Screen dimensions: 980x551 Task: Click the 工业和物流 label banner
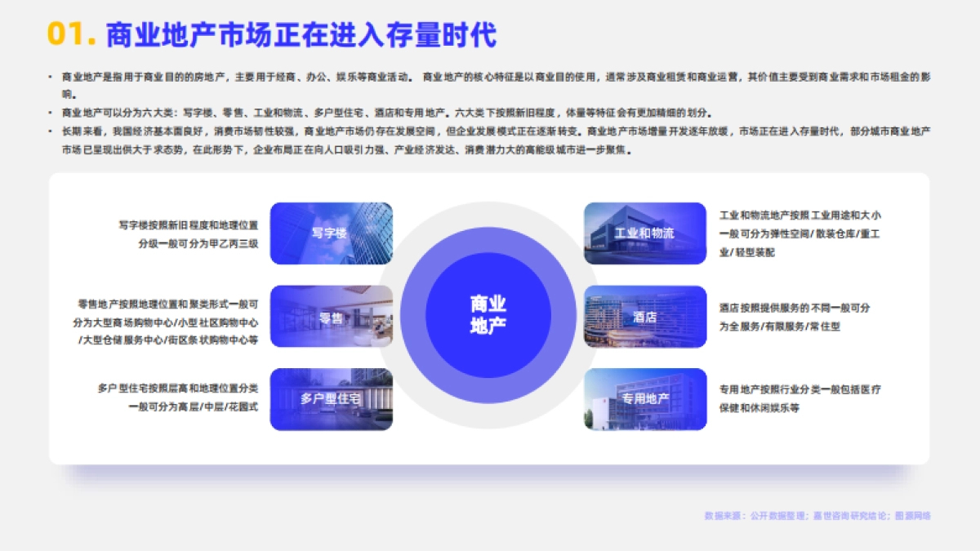click(x=645, y=233)
